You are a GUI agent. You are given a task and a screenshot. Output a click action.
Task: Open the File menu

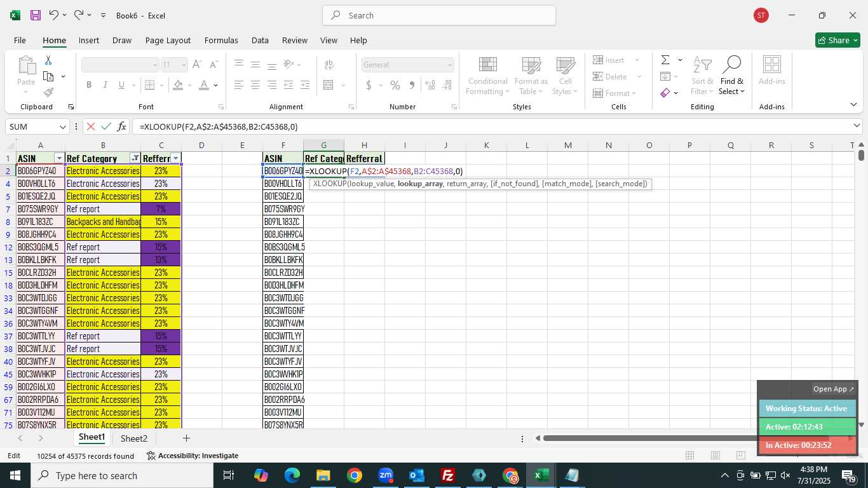click(20, 40)
